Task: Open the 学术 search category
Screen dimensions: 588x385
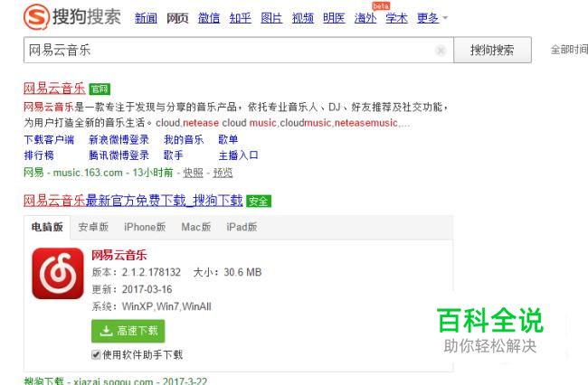Action: pos(396,18)
